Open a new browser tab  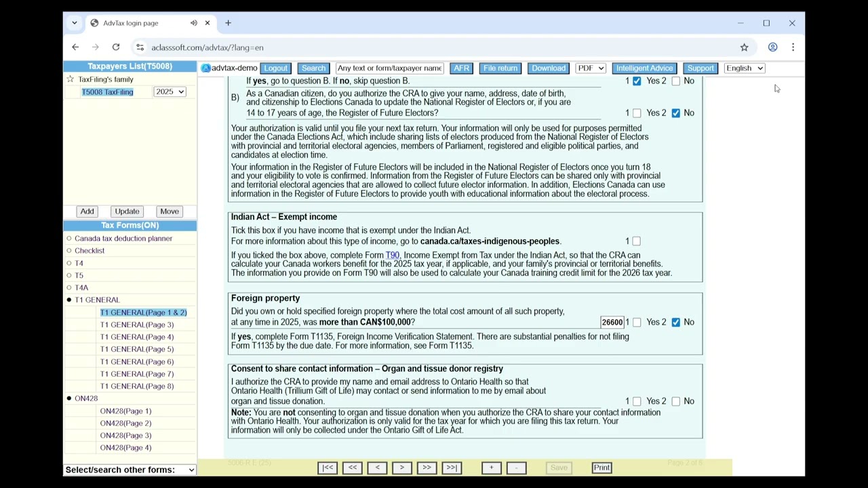(228, 23)
